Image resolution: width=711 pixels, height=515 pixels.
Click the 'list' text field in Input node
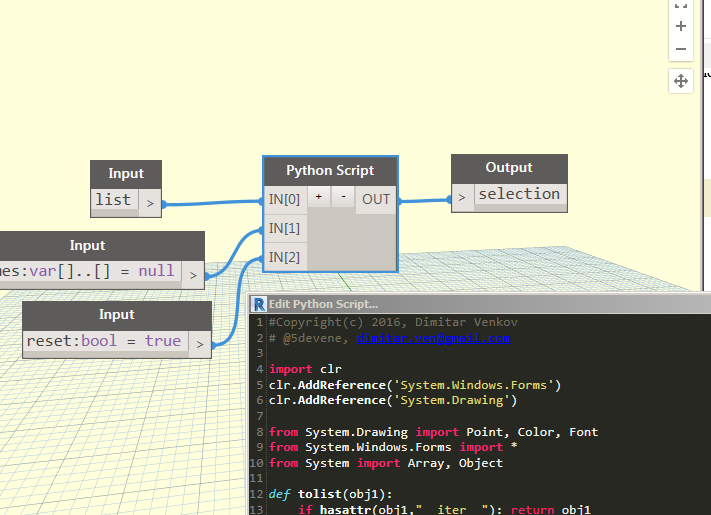tap(113, 201)
